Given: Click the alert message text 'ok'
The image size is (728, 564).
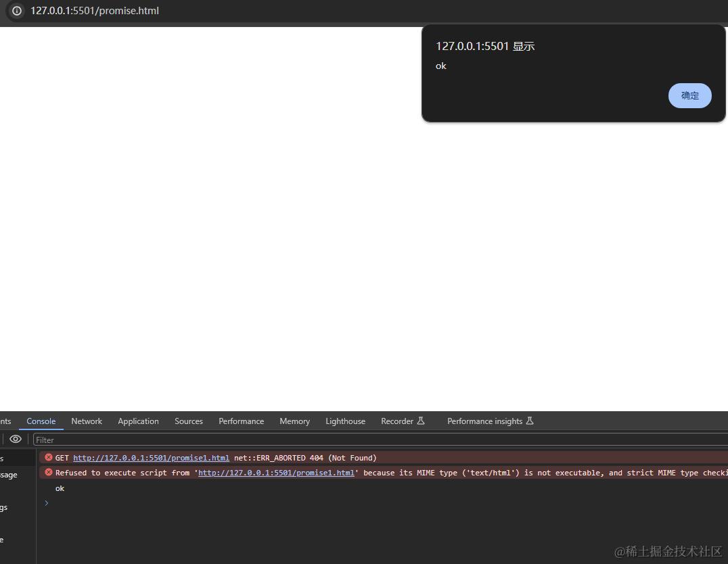Looking at the screenshot, I should pos(440,66).
